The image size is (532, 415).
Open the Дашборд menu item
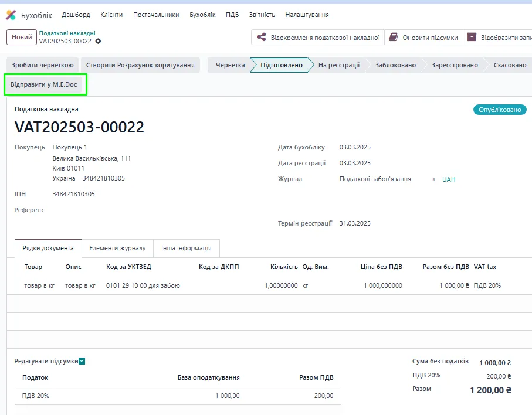(x=76, y=15)
